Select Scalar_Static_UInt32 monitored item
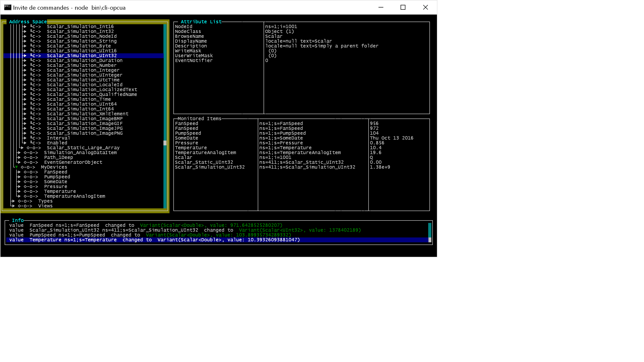This screenshot has height=362, width=644. click(204, 162)
